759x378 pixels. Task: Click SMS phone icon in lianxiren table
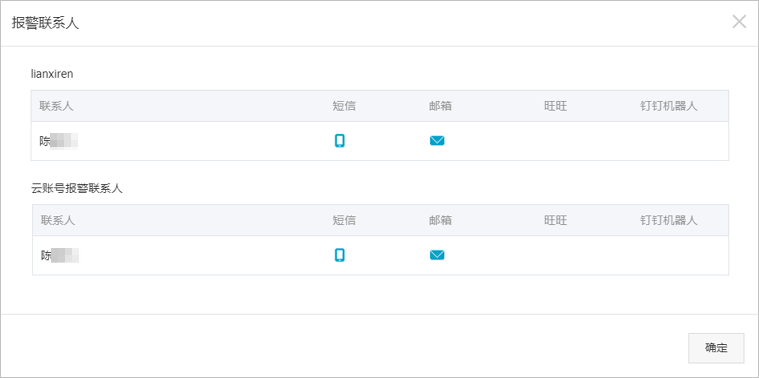coord(340,141)
